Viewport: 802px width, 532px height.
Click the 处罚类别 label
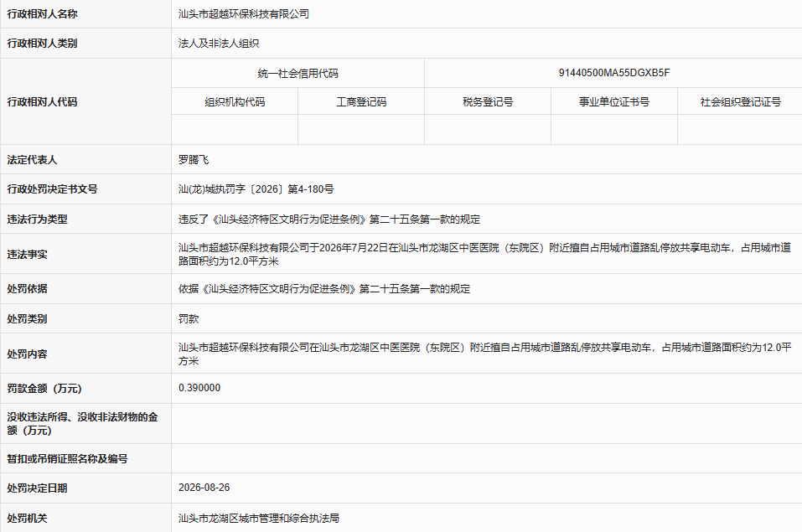[x=27, y=318]
